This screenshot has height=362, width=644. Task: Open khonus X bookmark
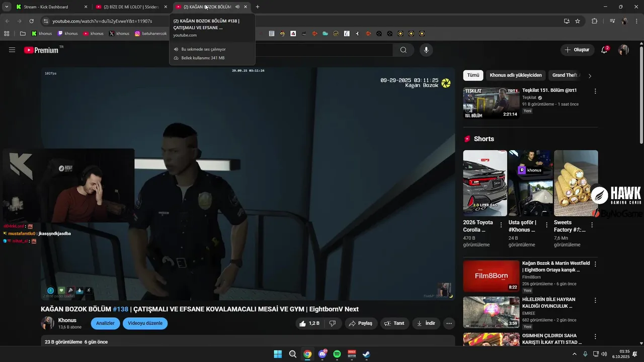[119, 34]
